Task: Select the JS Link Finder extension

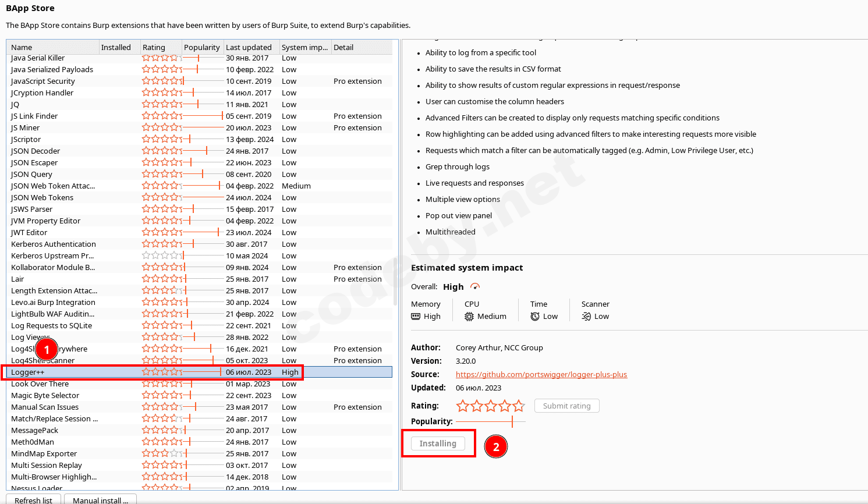Action: tap(199, 116)
